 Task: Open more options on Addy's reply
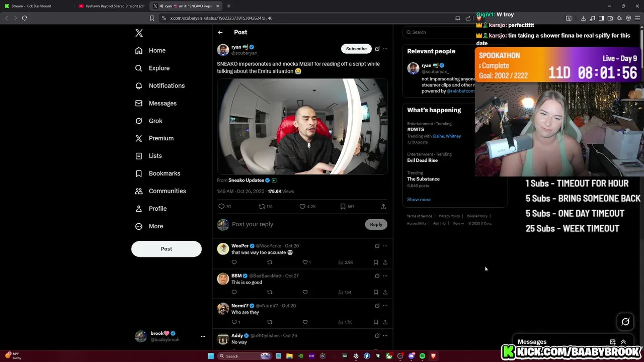tap(385, 336)
